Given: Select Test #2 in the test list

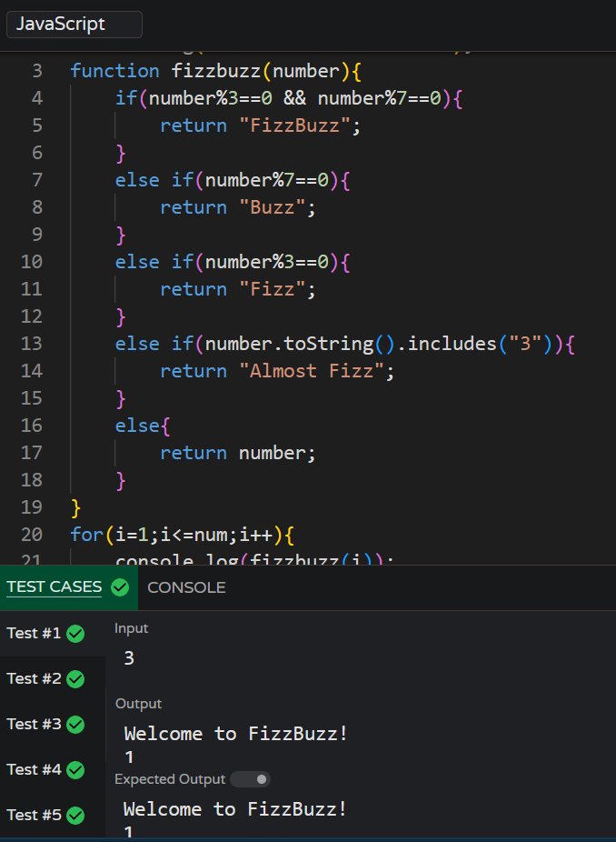Looking at the screenshot, I should [x=53, y=678].
